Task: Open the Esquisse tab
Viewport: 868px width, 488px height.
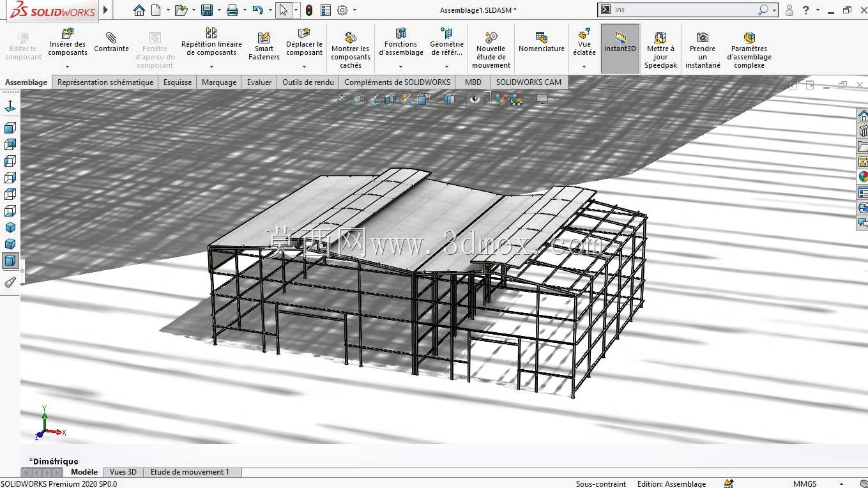Action: tap(178, 82)
